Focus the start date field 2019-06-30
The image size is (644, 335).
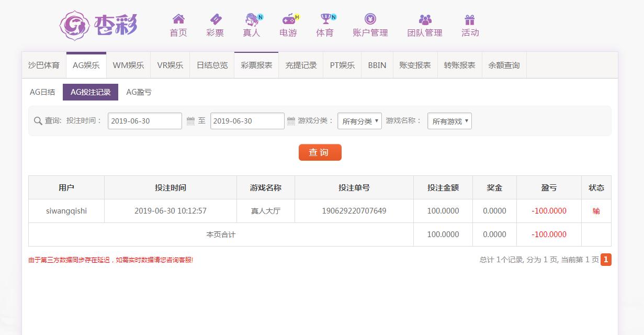(145, 121)
